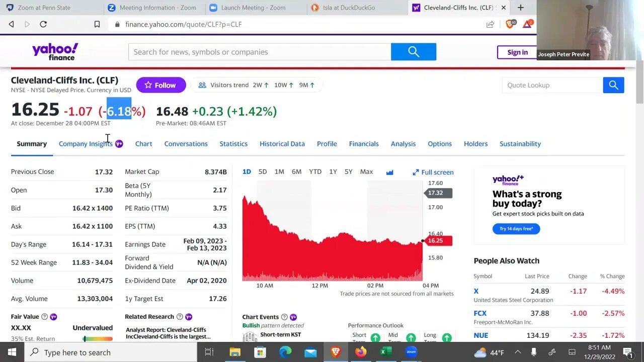Click Fair Value help question icon
644x362 pixels.
click(x=44, y=317)
